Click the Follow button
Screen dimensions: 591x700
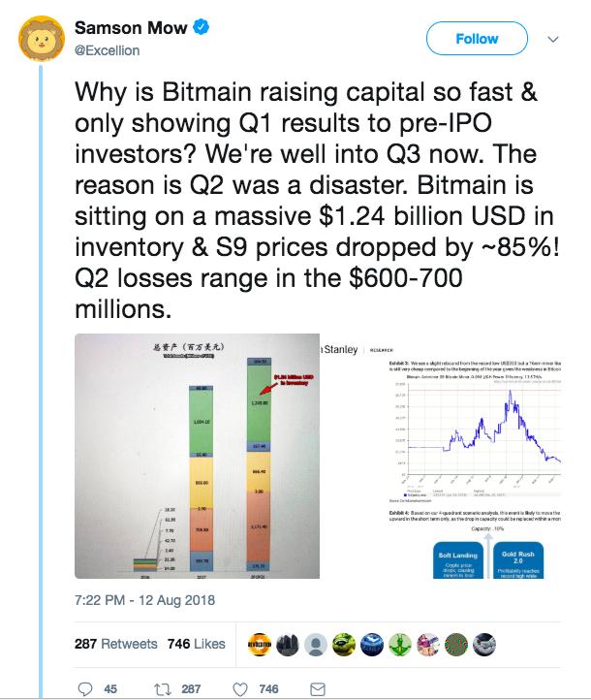tap(477, 39)
